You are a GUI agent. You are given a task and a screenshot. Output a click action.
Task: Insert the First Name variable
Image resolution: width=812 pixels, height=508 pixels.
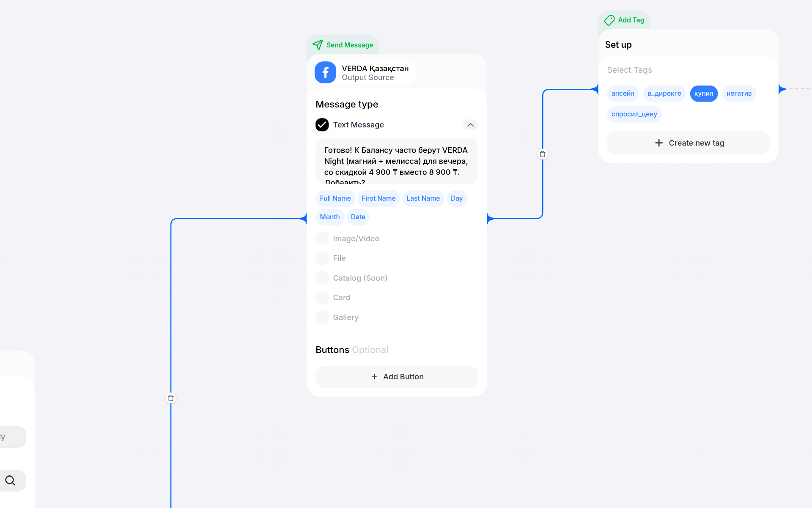[x=379, y=199]
